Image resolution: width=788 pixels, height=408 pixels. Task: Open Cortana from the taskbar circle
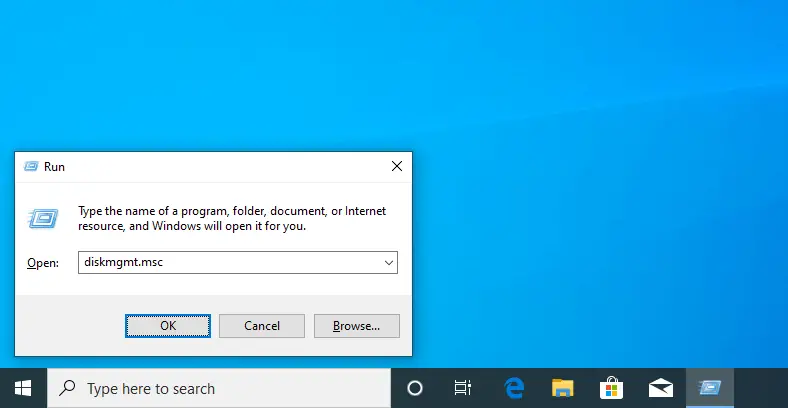(x=415, y=388)
